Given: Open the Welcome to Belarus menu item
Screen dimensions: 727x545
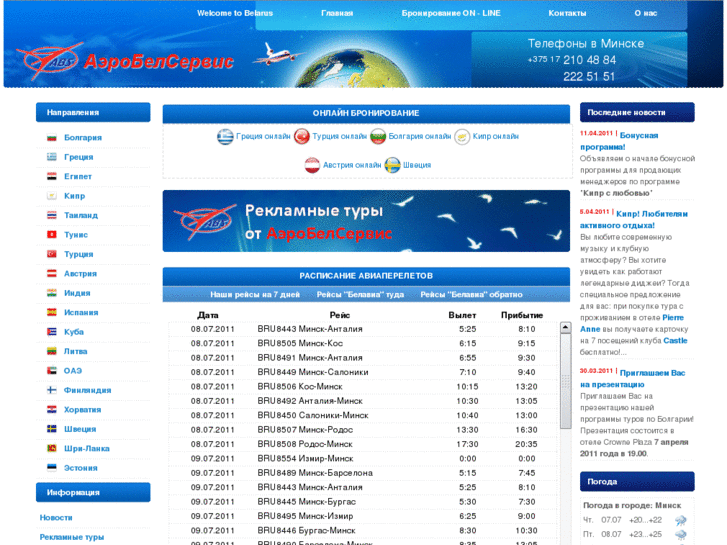Looking at the screenshot, I should (235, 13).
